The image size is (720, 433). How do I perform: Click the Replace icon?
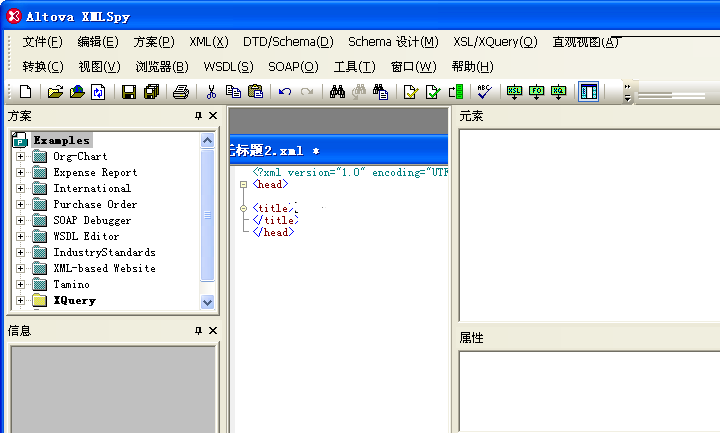(x=381, y=92)
